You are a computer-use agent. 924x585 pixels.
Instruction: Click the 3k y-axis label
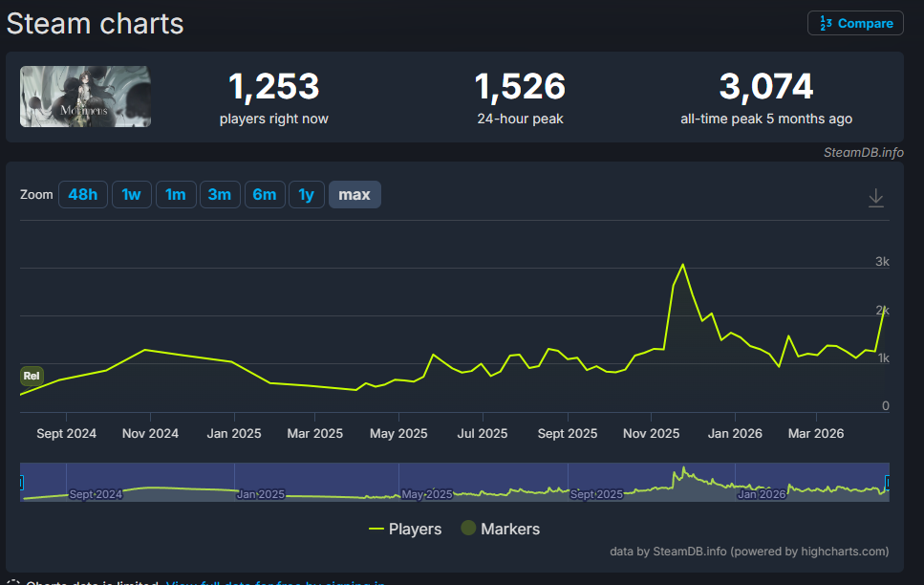tap(882, 262)
